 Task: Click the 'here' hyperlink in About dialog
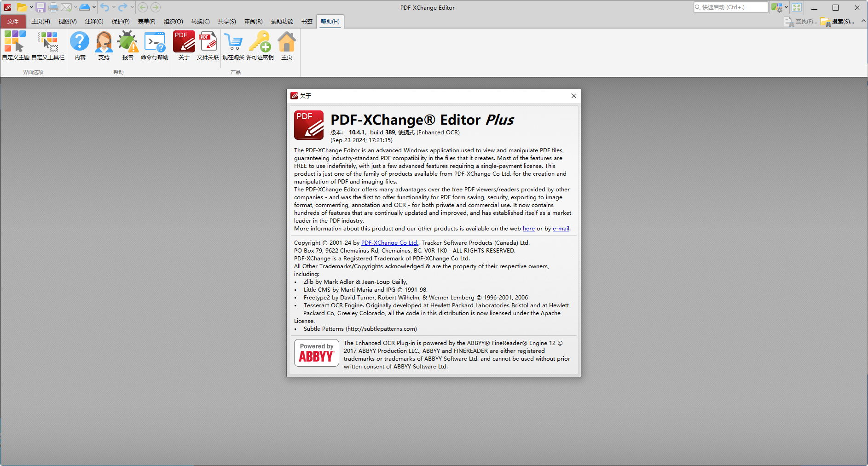point(528,228)
